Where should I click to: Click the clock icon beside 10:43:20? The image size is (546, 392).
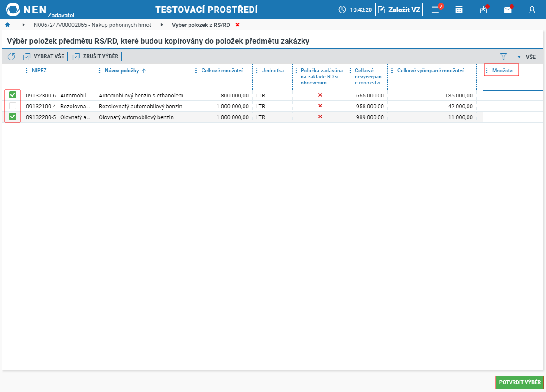pos(342,10)
